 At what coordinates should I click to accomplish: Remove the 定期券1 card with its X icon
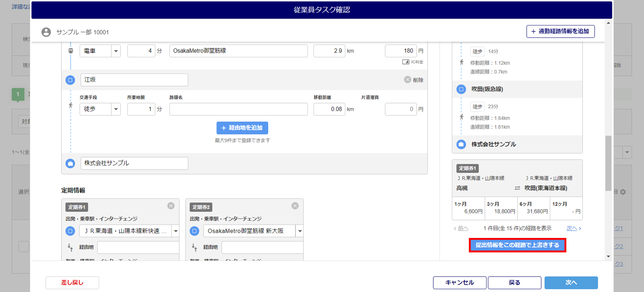click(171, 206)
